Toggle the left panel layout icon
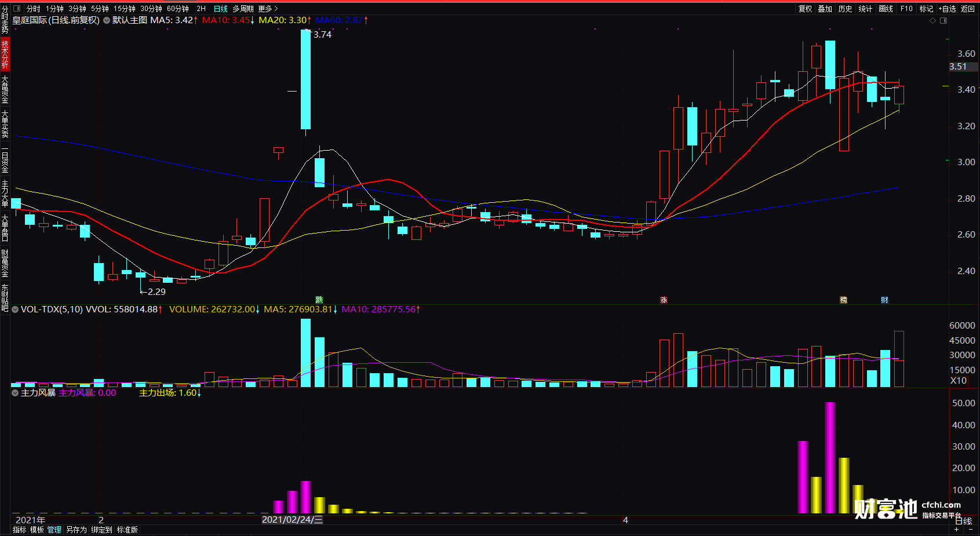Viewport: 980px width, 536px height. pos(17,9)
